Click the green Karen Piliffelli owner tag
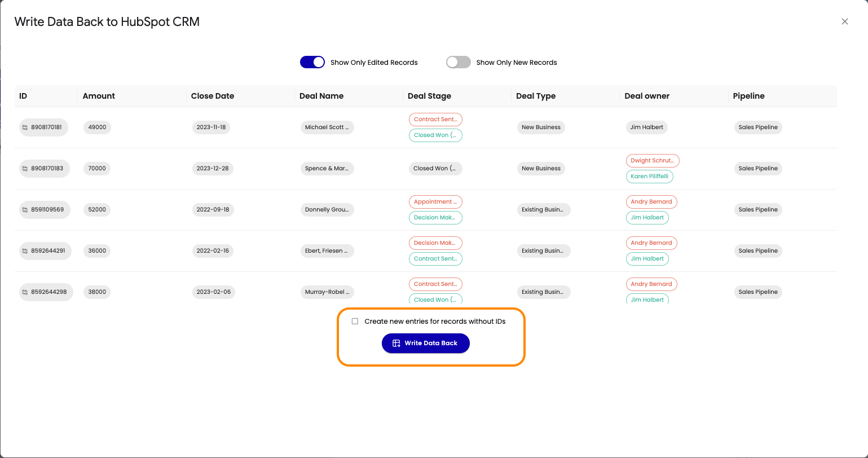Viewport: 868px width, 458px height. point(650,177)
